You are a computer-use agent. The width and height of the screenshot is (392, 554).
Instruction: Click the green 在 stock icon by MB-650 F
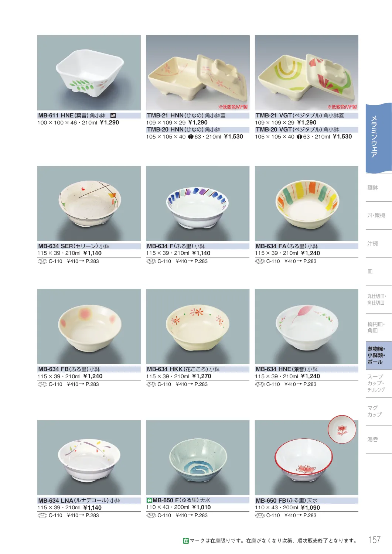[x=150, y=500]
